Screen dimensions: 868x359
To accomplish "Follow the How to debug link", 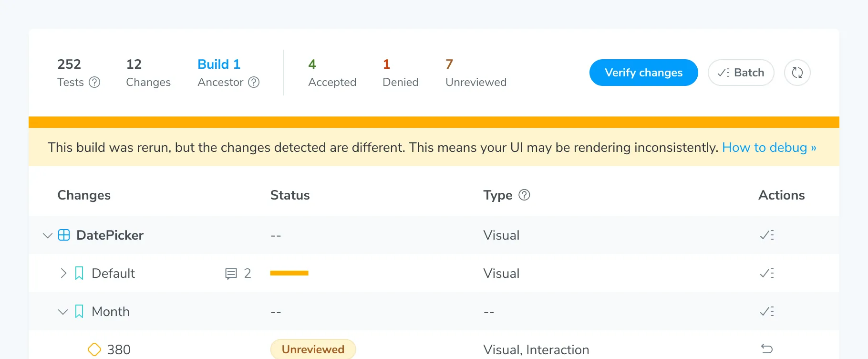I will tap(769, 148).
